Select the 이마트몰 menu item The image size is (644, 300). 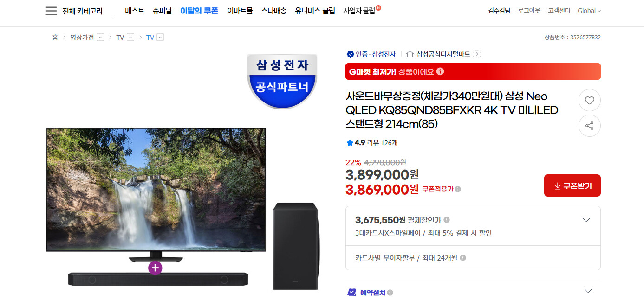pyautogui.click(x=240, y=11)
